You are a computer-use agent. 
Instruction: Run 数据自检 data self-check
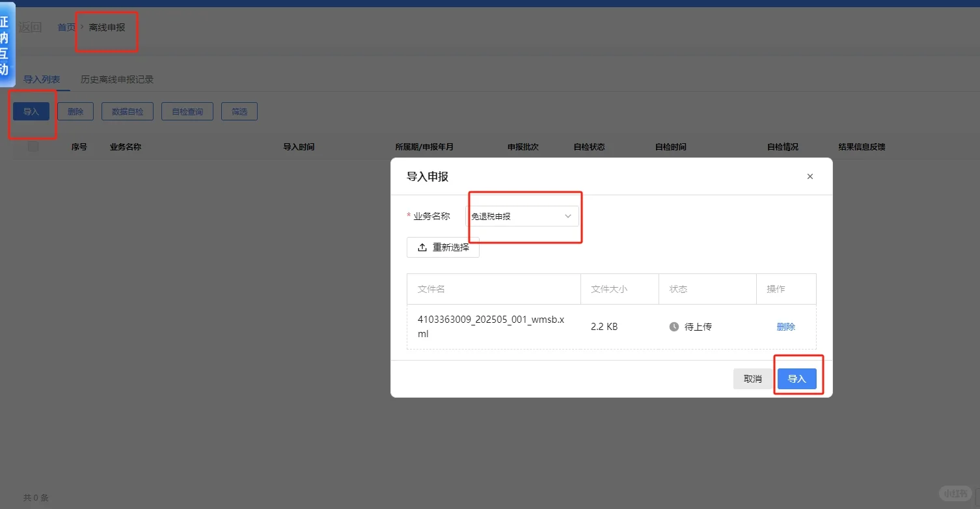(x=128, y=111)
